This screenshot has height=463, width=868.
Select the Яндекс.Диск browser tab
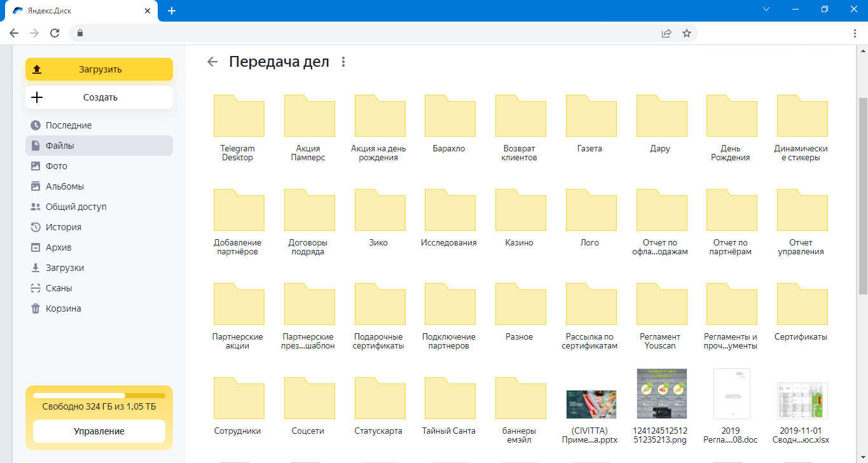coord(81,11)
